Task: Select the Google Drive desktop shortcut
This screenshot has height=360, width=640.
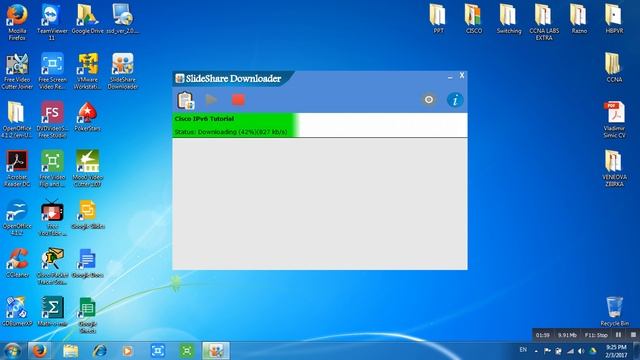Action: (x=87, y=19)
